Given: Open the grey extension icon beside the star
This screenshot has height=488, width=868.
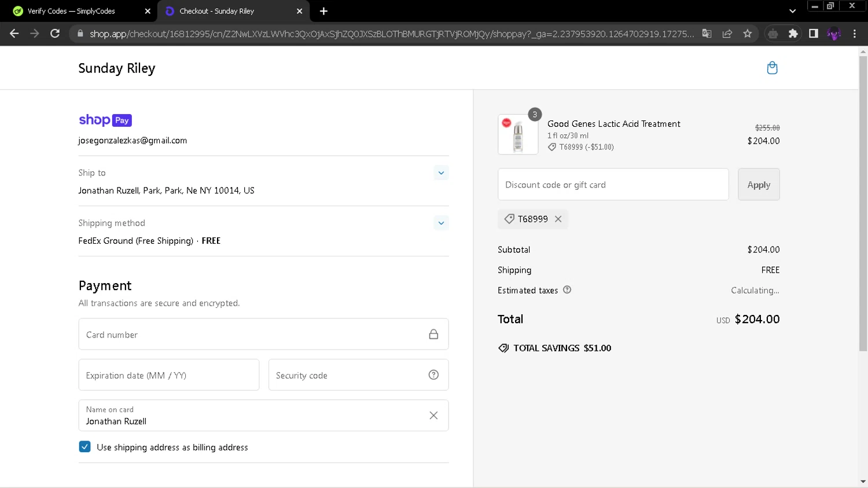Looking at the screenshot, I should [x=773, y=34].
